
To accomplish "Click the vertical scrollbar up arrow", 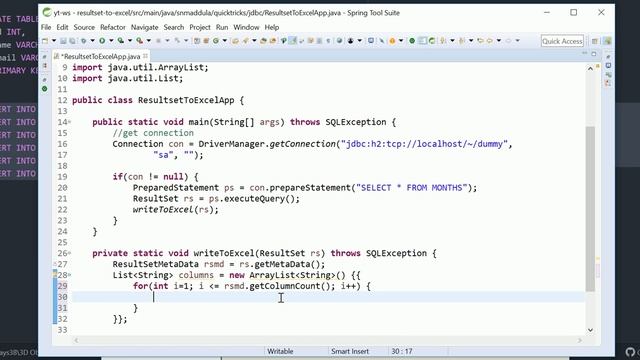I will click(x=590, y=69).
